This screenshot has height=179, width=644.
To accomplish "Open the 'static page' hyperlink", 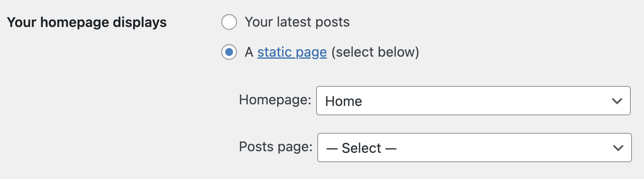I will pos(292,52).
